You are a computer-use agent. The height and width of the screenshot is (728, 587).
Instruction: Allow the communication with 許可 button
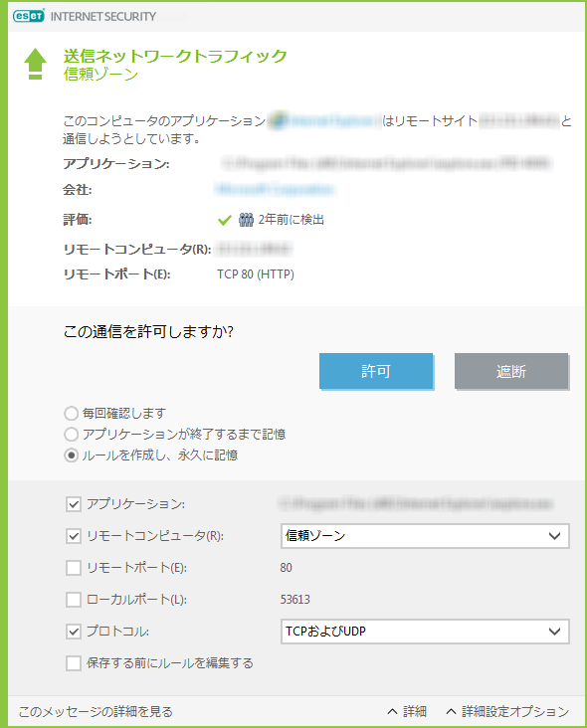coord(376,371)
